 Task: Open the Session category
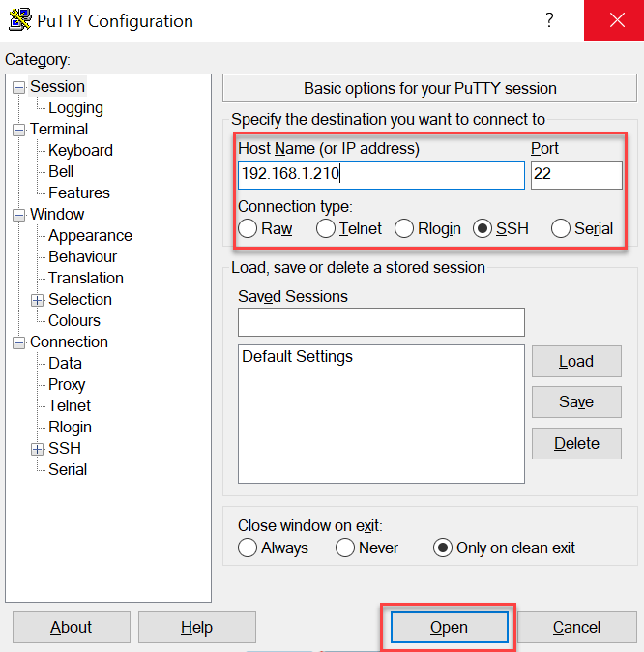(57, 87)
